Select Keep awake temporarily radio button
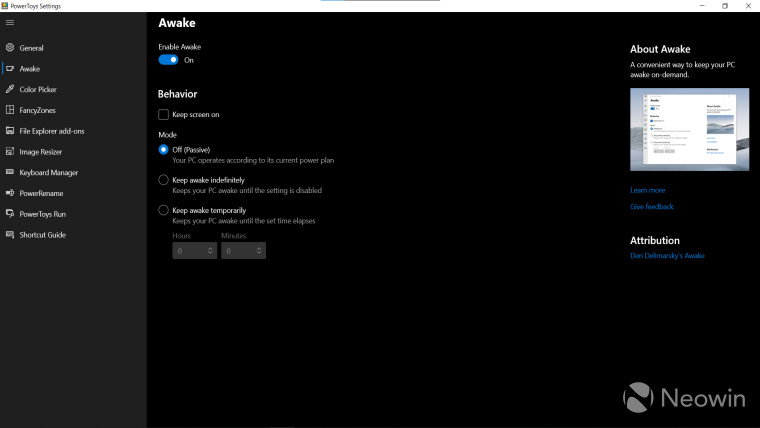The image size is (760, 428). pos(163,210)
